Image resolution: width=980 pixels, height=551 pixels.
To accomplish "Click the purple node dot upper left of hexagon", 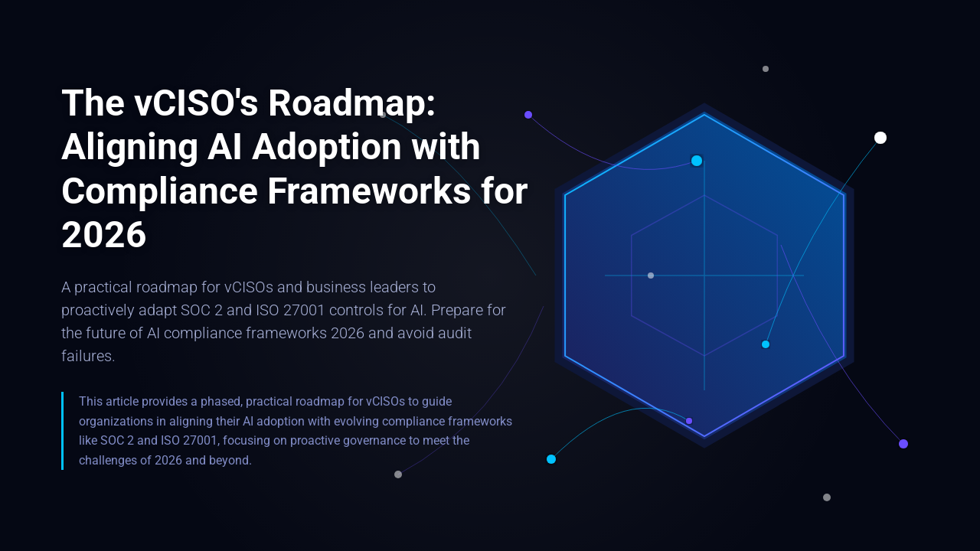I will (528, 114).
